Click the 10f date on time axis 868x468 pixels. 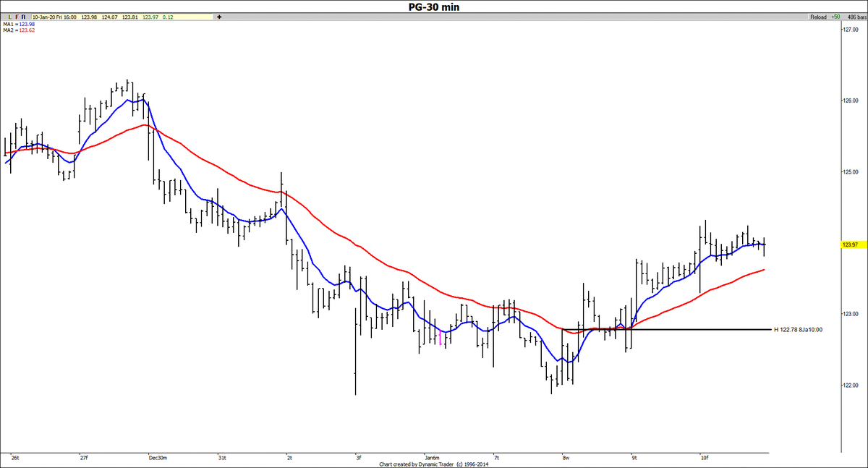(704, 457)
